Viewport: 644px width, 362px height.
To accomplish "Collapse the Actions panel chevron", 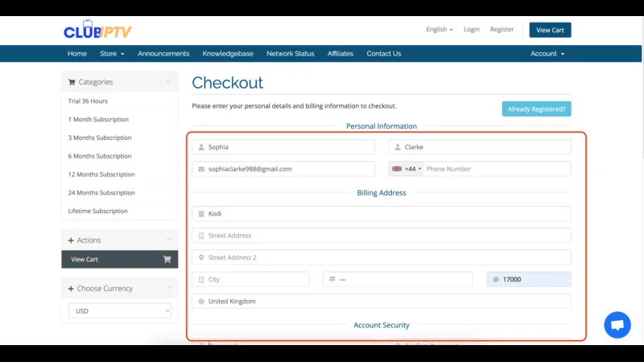I will click(x=168, y=241).
